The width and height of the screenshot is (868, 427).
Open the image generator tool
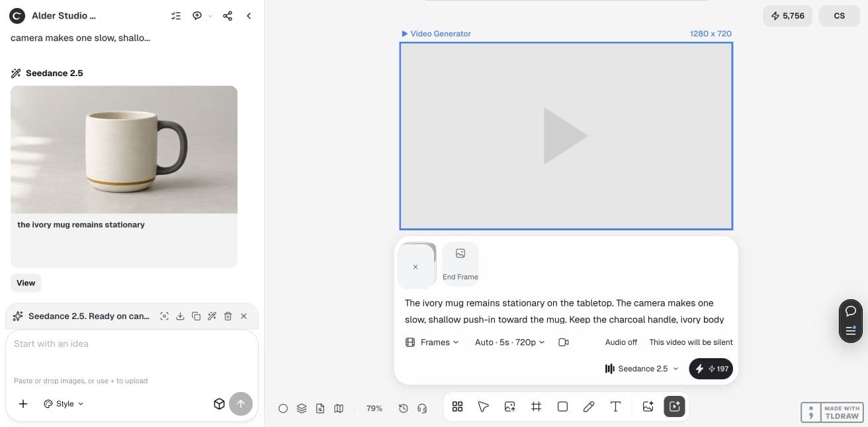point(648,406)
